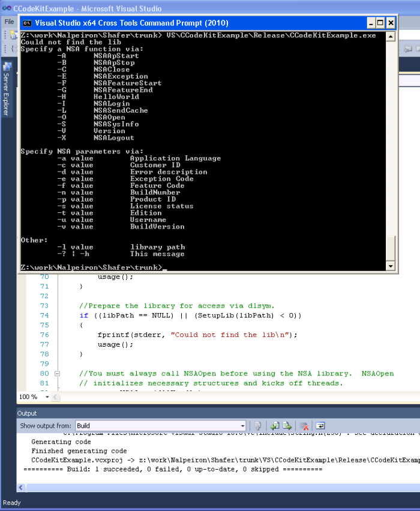This screenshot has width=420, height=511.
Task: Open the File menu in Visual Studio
Action: (x=9, y=22)
